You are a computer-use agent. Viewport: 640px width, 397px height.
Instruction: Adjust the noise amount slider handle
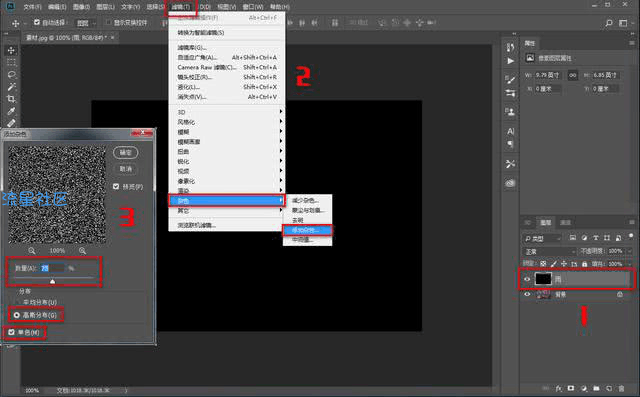[52, 281]
